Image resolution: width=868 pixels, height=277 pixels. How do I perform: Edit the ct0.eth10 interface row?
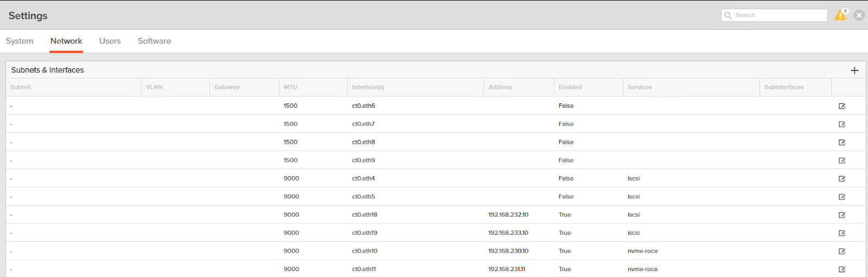pyautogui.click(x=842, y=252)
